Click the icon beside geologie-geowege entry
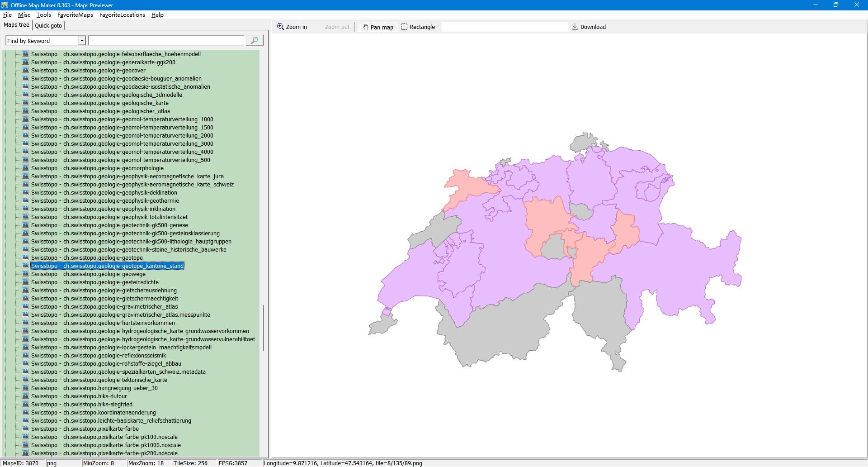The width and height of the screenshot is (868, 467). [x=25, y=274]
